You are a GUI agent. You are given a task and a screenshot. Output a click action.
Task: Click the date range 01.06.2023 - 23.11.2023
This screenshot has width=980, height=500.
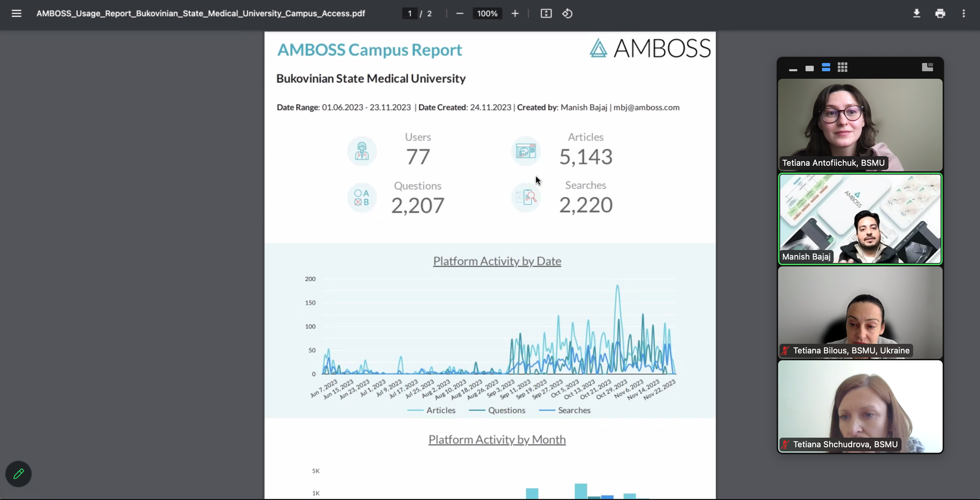366,108
